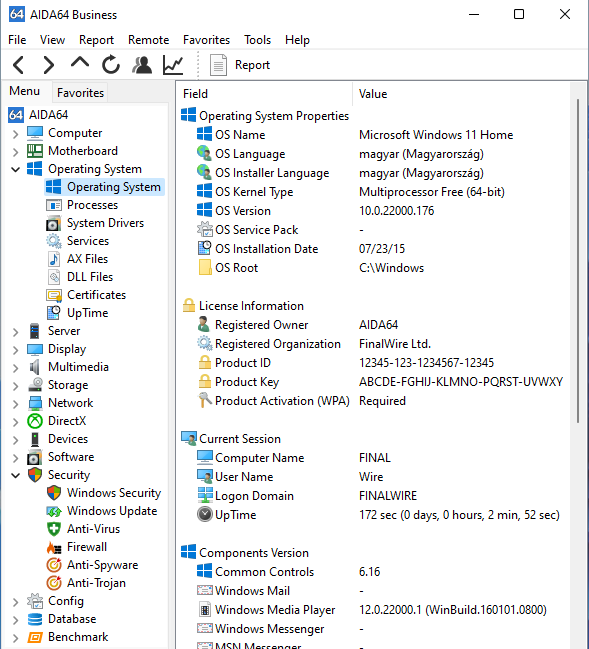Click the Report toolbar button label
This screenshot has height=649, width=589.
pyautogui.click(x=252, y=65)
